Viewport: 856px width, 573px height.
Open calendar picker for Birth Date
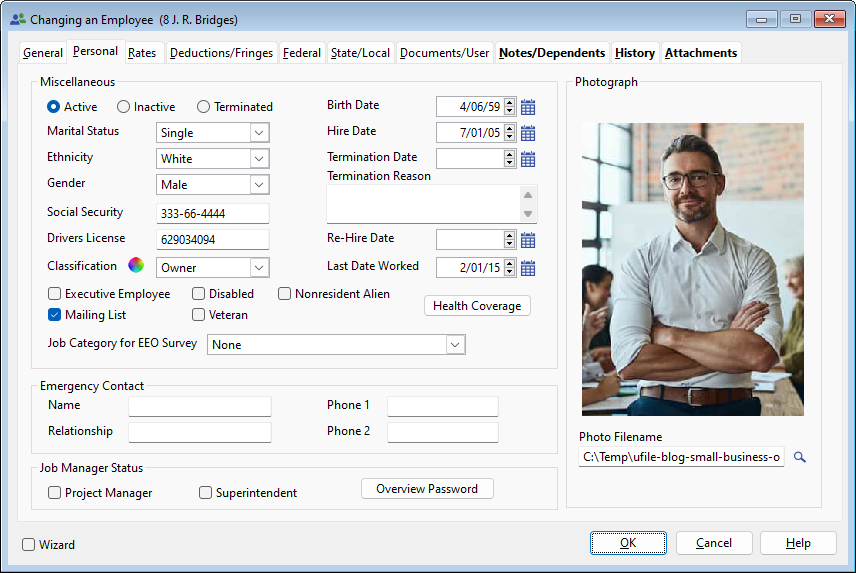pyautogui.click(x=528, y=107)
